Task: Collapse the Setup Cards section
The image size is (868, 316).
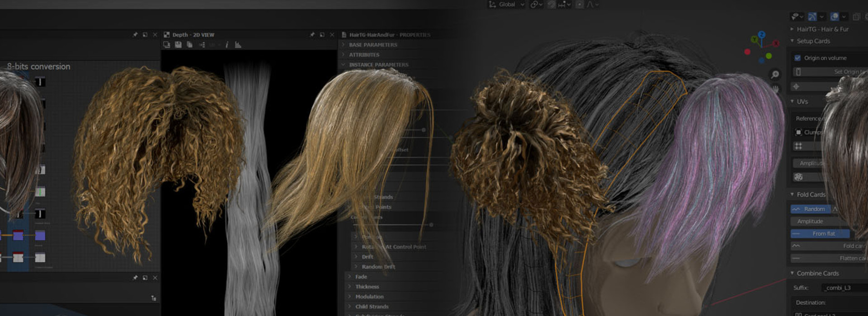Action: [x=792, y=41]
